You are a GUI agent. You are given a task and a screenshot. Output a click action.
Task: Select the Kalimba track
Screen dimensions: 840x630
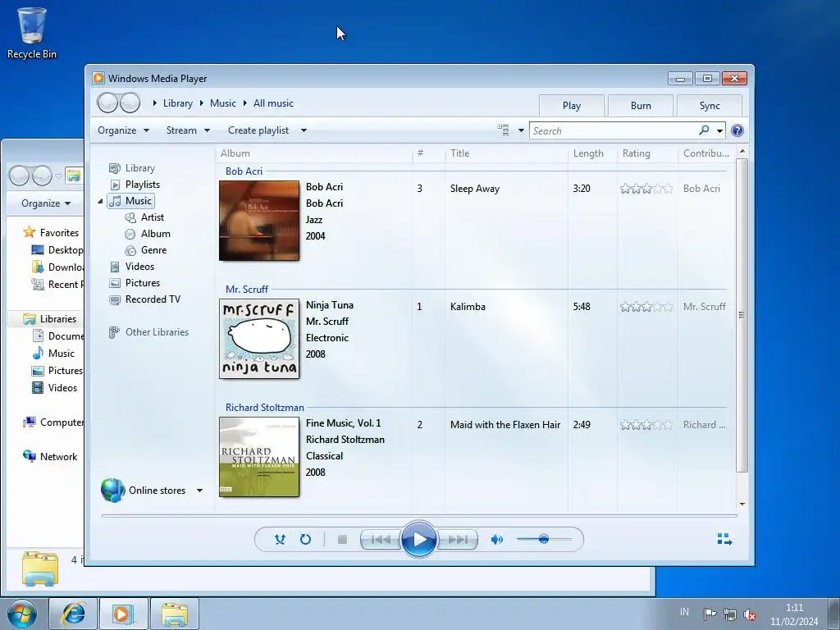pyautogui.click(x=468, y=307)
